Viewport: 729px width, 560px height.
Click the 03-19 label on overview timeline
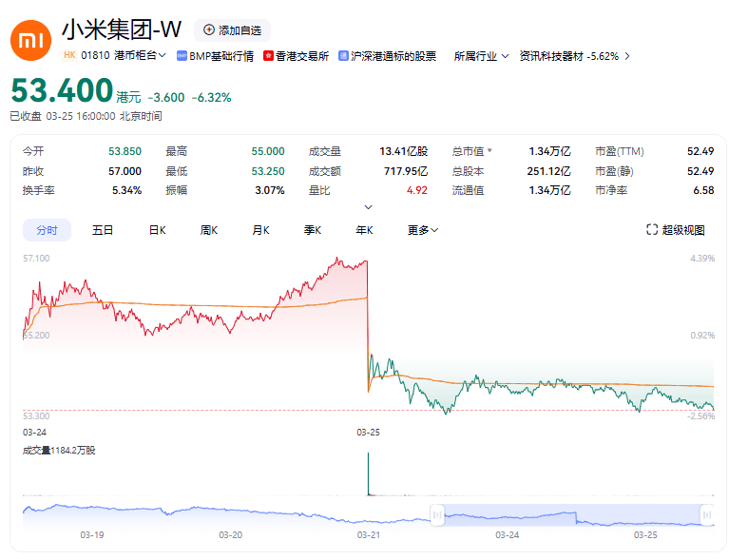[x=92, y=535]
